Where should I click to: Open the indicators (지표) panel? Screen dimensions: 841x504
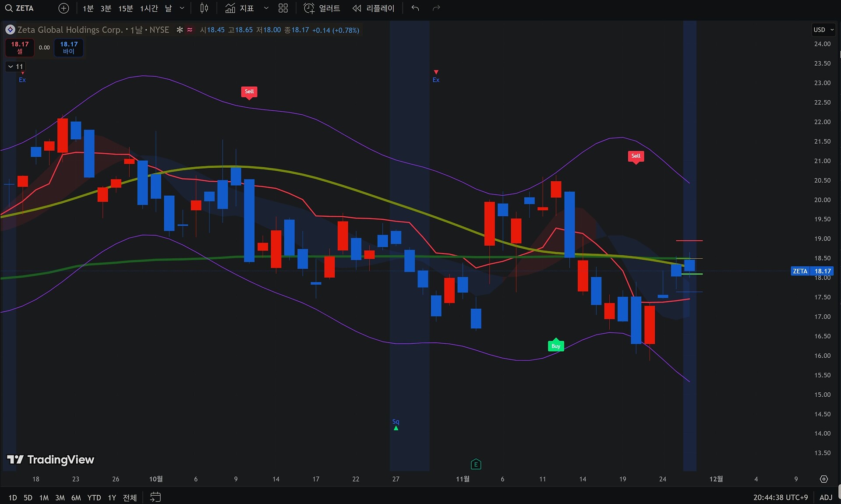click(x=240, y=8)
